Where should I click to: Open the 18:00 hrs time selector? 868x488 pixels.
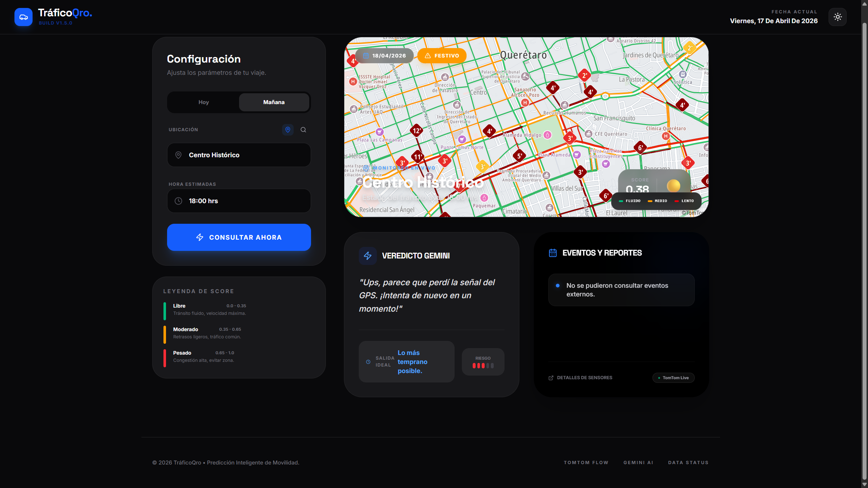tap(239, 201)
